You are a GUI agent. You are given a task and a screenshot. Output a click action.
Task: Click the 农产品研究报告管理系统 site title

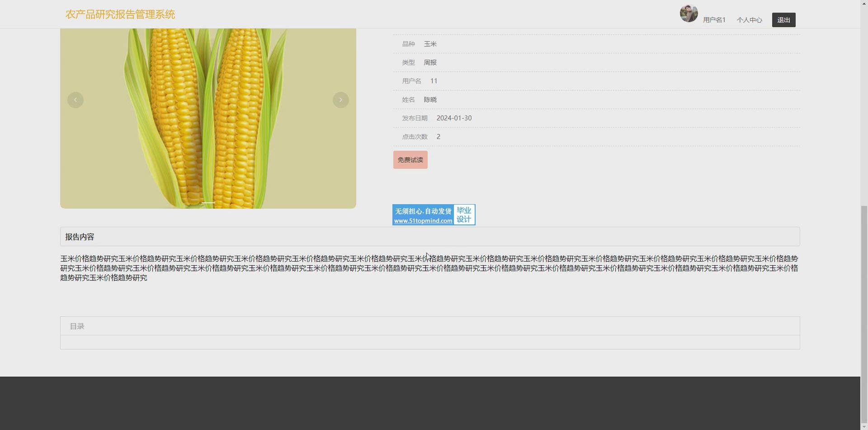(120, 14)
